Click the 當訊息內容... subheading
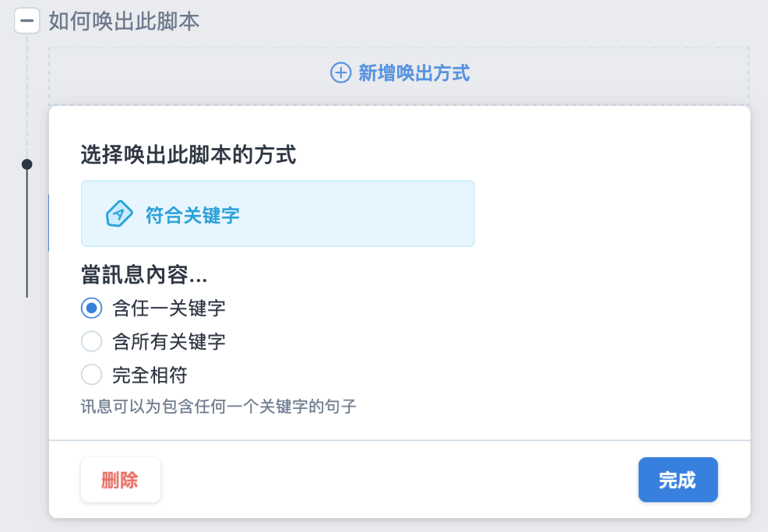The width and height of the screenshot is (768, 532). pyautogui.click(x=144, y=274)
